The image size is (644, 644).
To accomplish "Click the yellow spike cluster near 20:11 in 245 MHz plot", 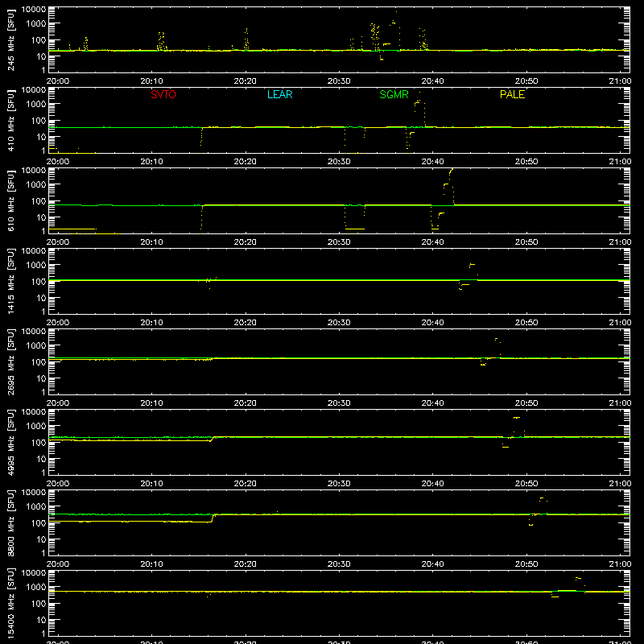I will pyautogui.click(x=162, y=42).
